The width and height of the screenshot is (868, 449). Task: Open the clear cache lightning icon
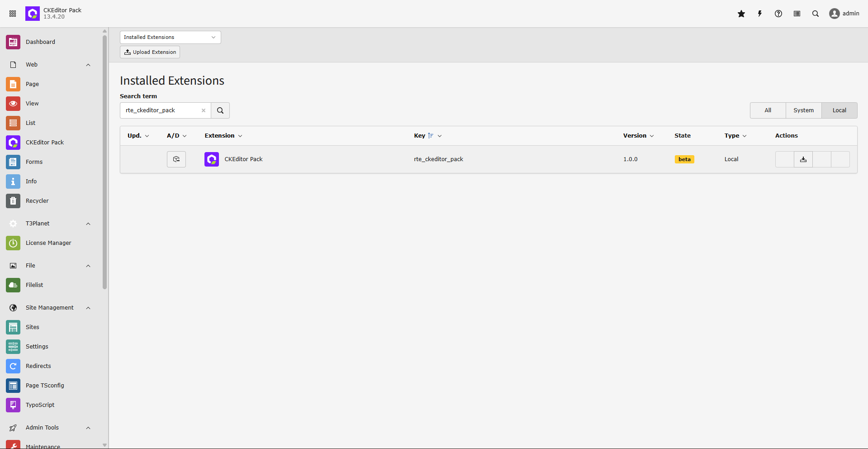(759, 14)
